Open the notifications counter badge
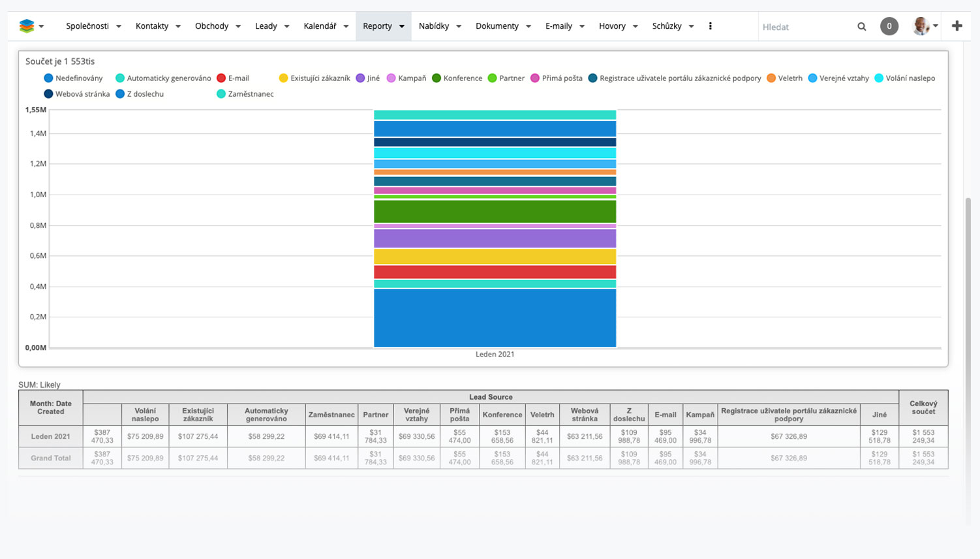The height and width of the screenshot is (559, 980). (x=889, y=26)
